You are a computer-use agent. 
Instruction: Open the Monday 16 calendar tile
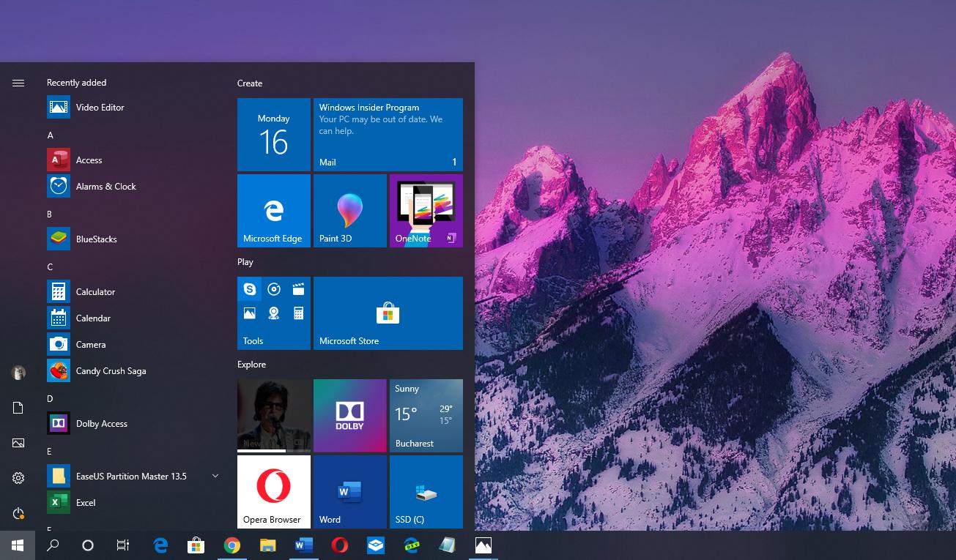(x=274, y=135)
